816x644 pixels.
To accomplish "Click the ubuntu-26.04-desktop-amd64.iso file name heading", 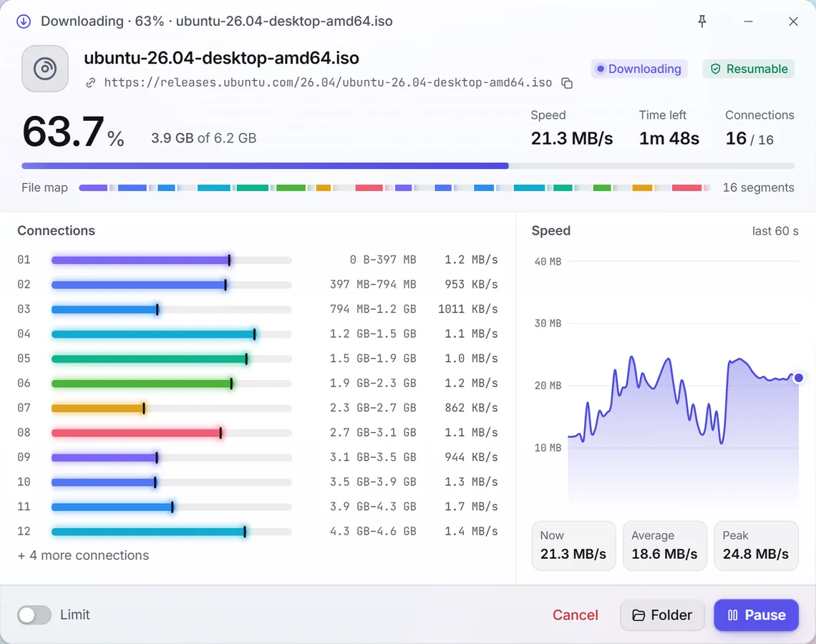I will 221,58.
